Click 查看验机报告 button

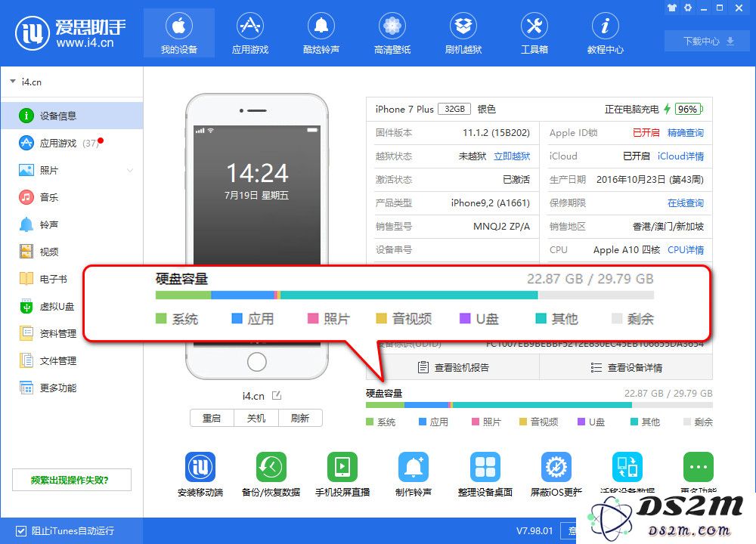(x=453, y=368)
